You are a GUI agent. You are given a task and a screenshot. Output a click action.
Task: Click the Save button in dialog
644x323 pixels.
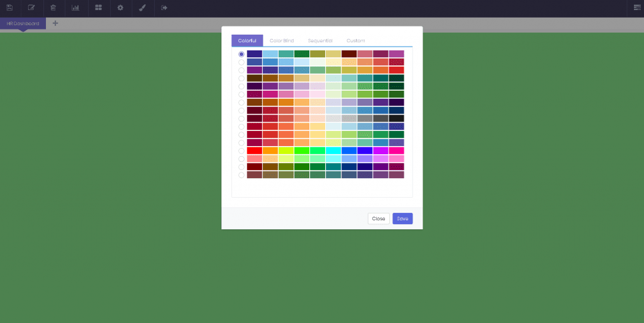click(402, 218)
